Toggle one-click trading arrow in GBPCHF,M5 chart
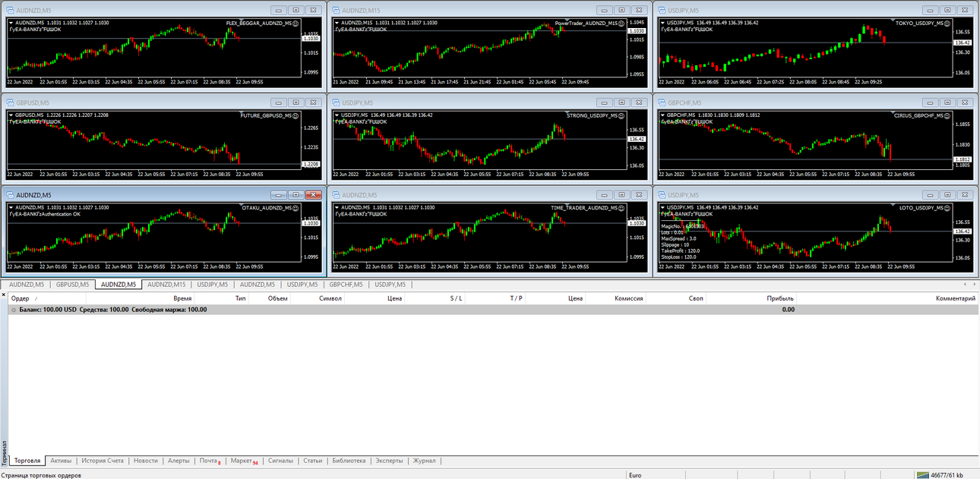Image resolution: width=980 pixels, height=479 pixels. click(x=663, y=115)
